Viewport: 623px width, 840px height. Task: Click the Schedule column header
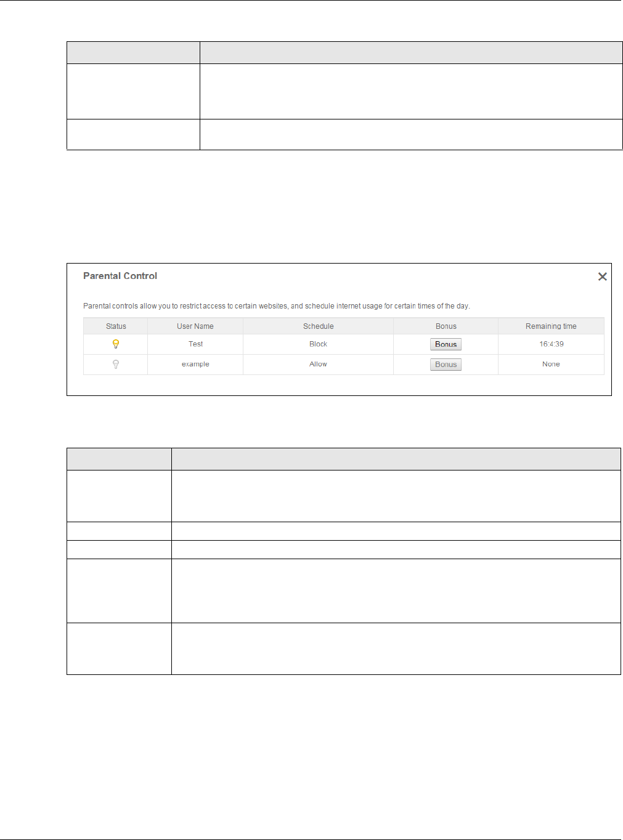pos(319,326)
